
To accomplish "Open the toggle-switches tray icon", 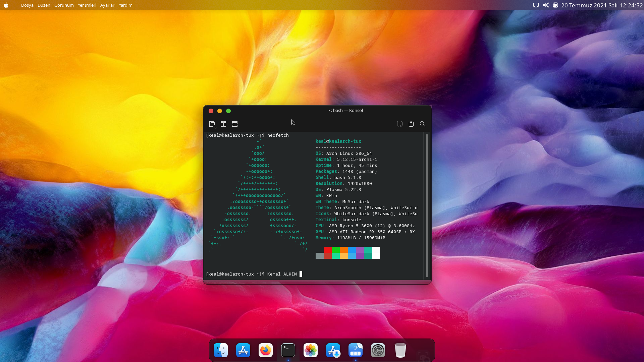I will 555,5.
